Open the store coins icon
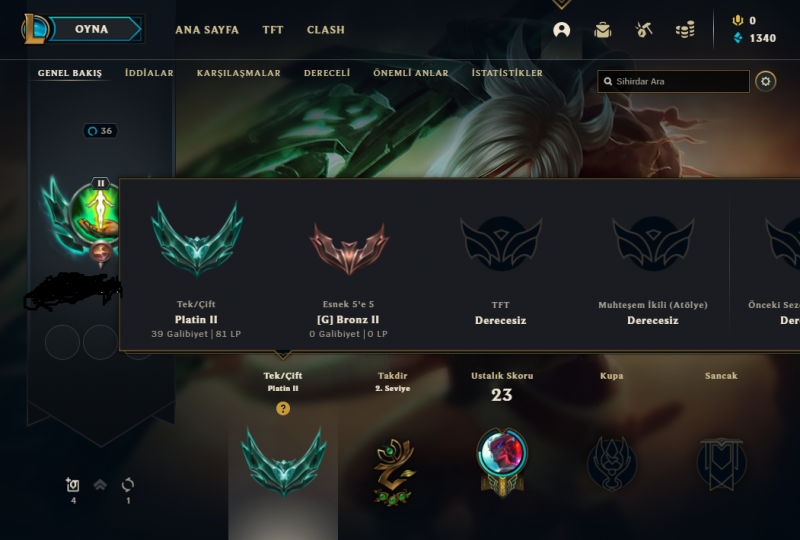800x540 pixels. [685, 30]
